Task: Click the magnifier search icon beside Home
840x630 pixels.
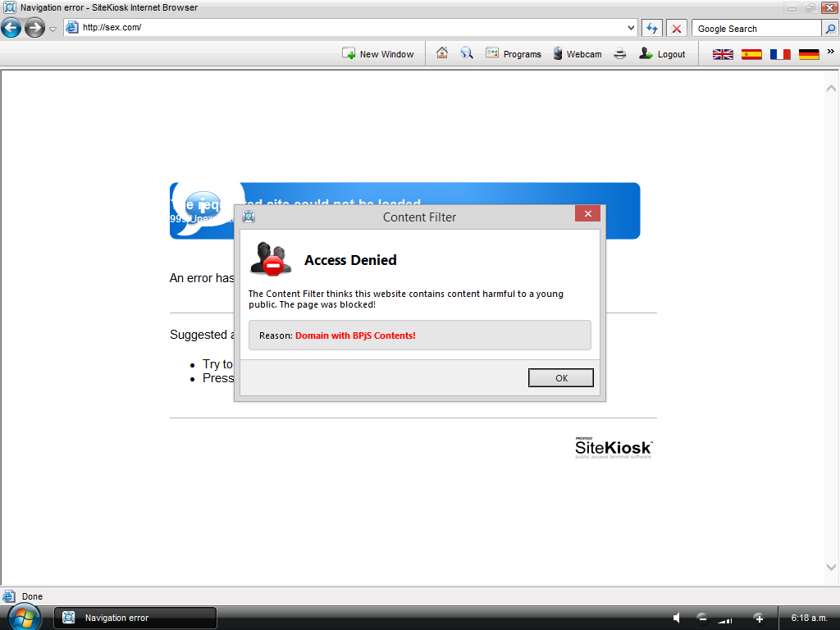Action: (467, 53)
